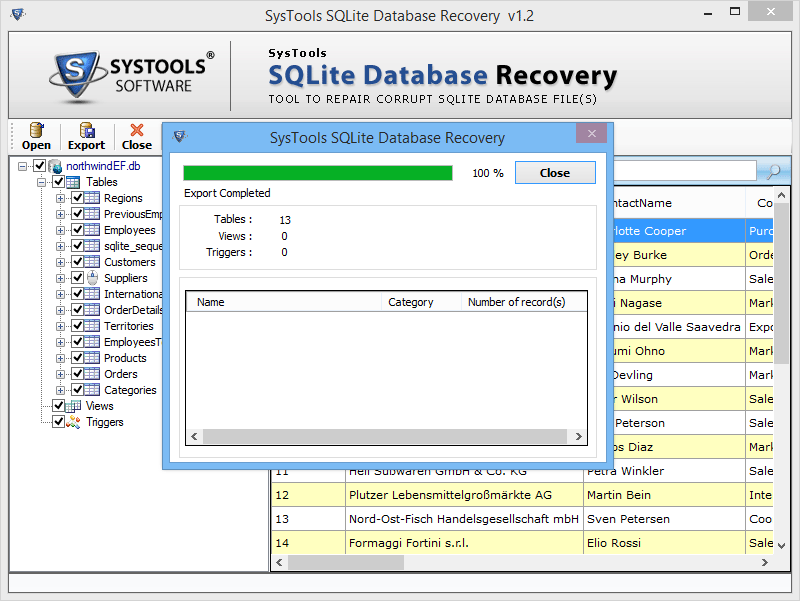The height and width of the screenshot is (601, 800).
Task: Click the search magnifier icon
Action: pyautogui.click(x=773, y=171)
